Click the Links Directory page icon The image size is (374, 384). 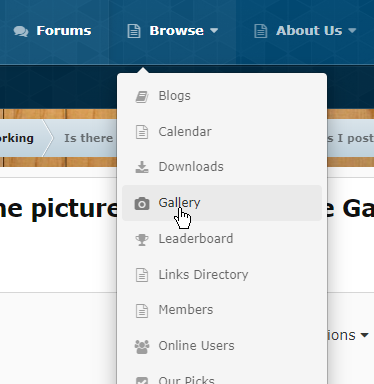[x=142, y=275]
